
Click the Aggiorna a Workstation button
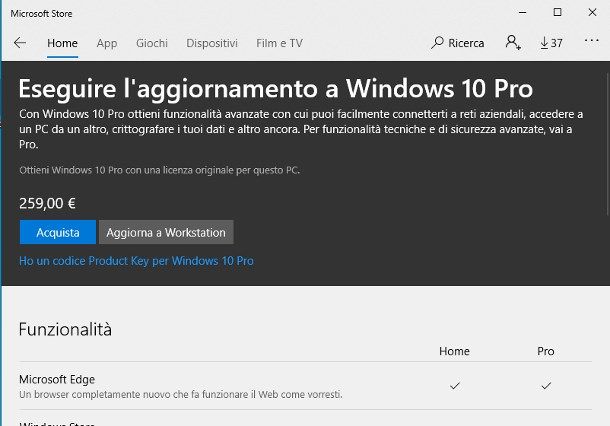point(166,232)
